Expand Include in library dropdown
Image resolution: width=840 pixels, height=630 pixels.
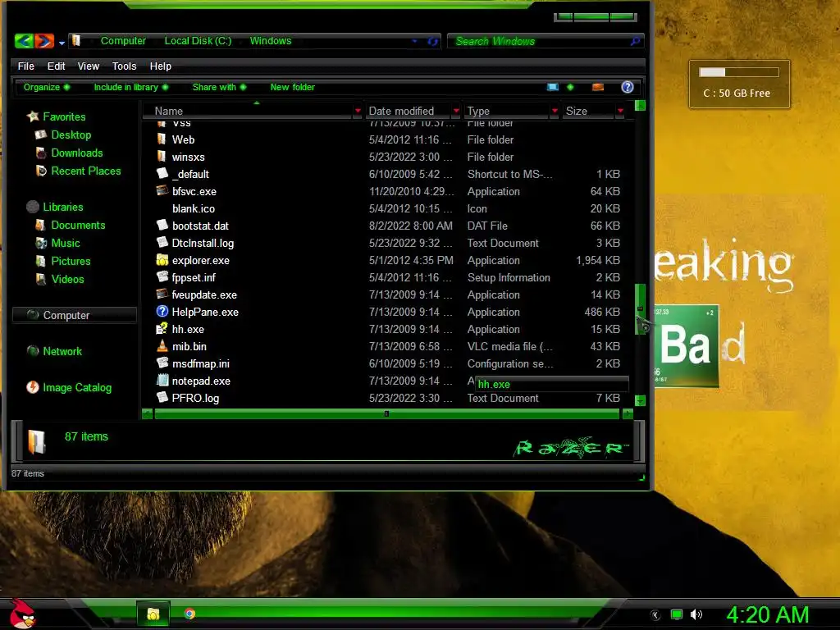coord(131,87)
